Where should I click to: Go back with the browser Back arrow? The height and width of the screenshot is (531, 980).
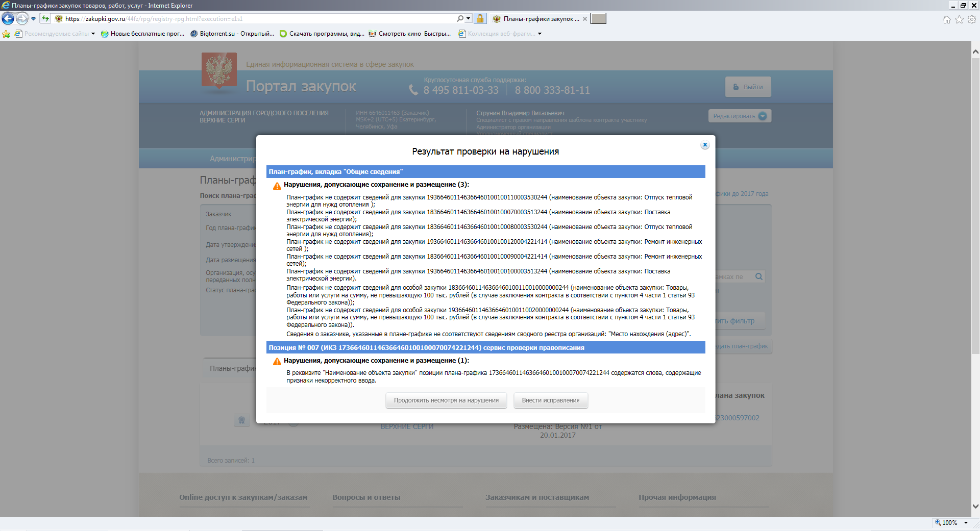(x=8, y=19)
